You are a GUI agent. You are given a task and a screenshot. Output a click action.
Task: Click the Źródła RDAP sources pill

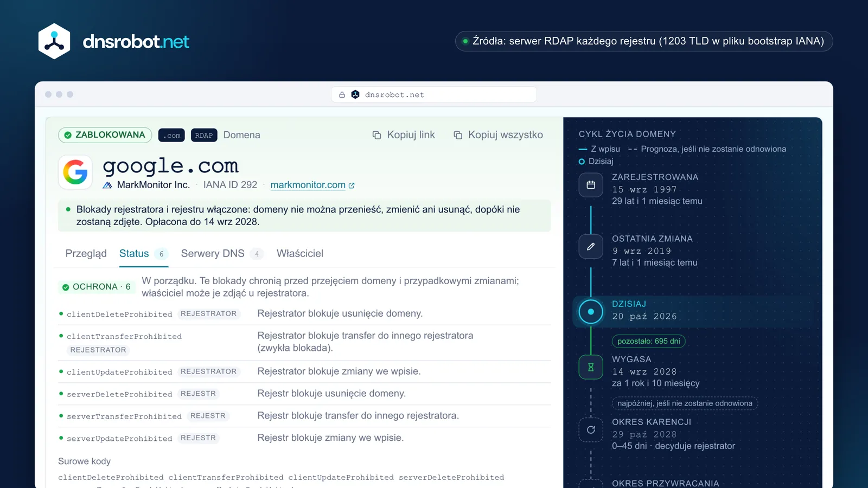[x=644, y=41]
